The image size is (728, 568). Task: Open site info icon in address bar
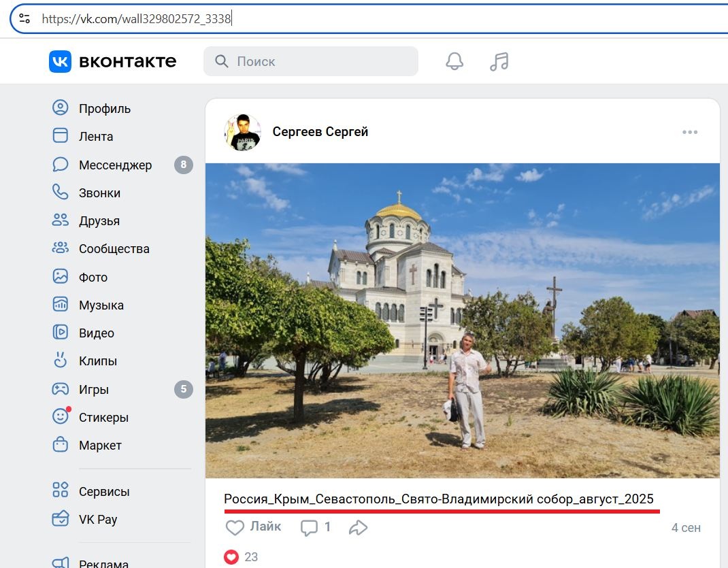(x=24, y=18)
